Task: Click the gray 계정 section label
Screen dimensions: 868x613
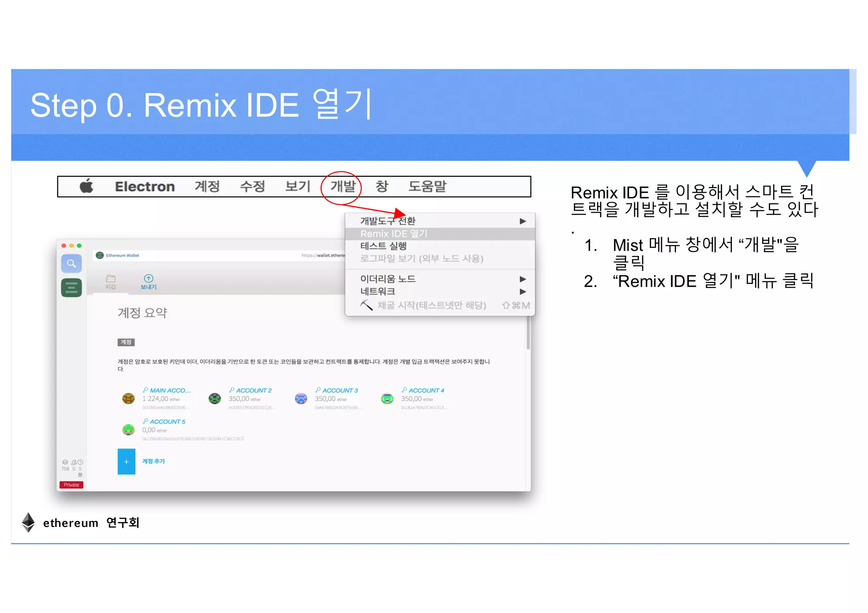Action: pos(126,342)
